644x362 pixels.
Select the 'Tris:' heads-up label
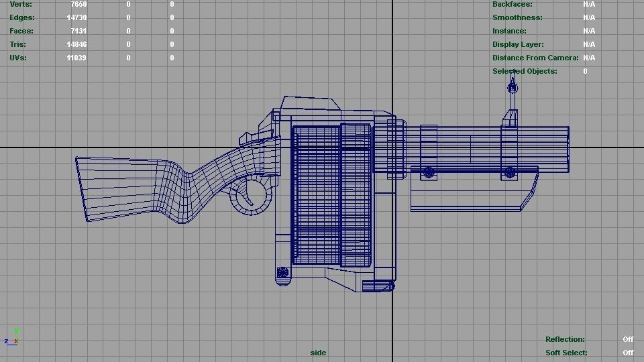[17, 44]
